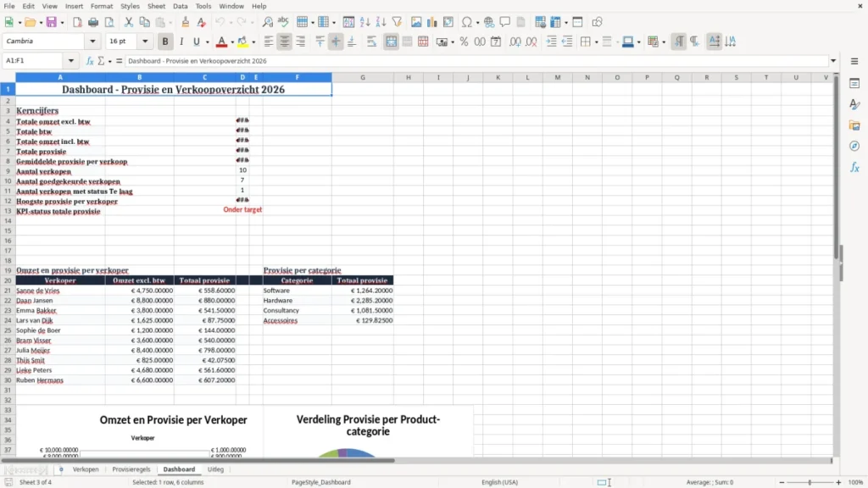Insert Chart icon in toolbar
Image resolution: width=868 pixels, height=488 pixels.
(x=432, y=22)
